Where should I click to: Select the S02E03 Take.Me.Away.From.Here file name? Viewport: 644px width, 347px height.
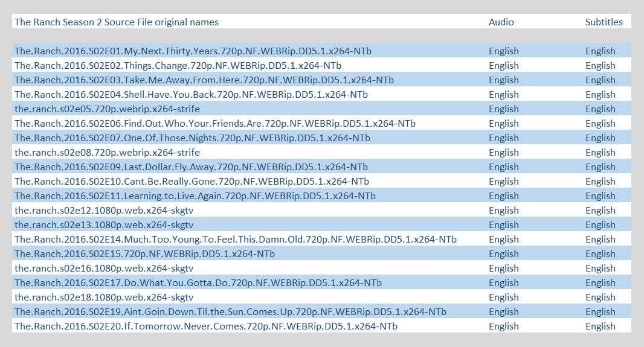[x=204, y=80]
